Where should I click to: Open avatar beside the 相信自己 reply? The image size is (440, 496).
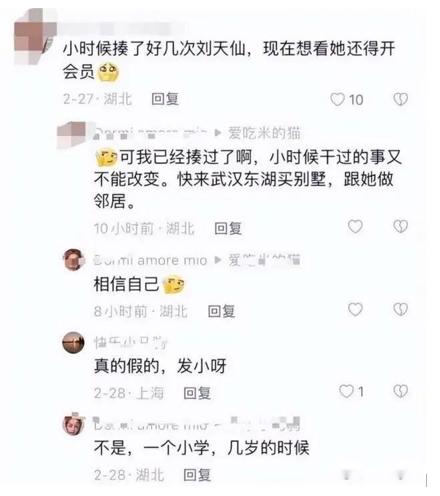click(x=73, y=260)
